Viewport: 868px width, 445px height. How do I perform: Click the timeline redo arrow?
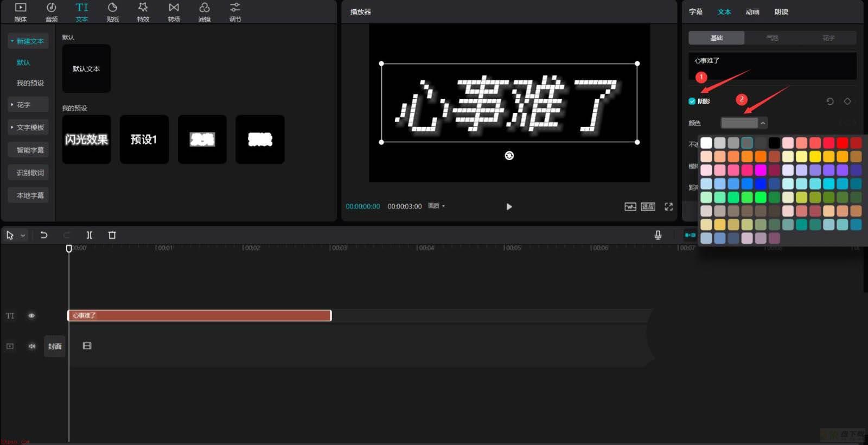pos(67,235)
